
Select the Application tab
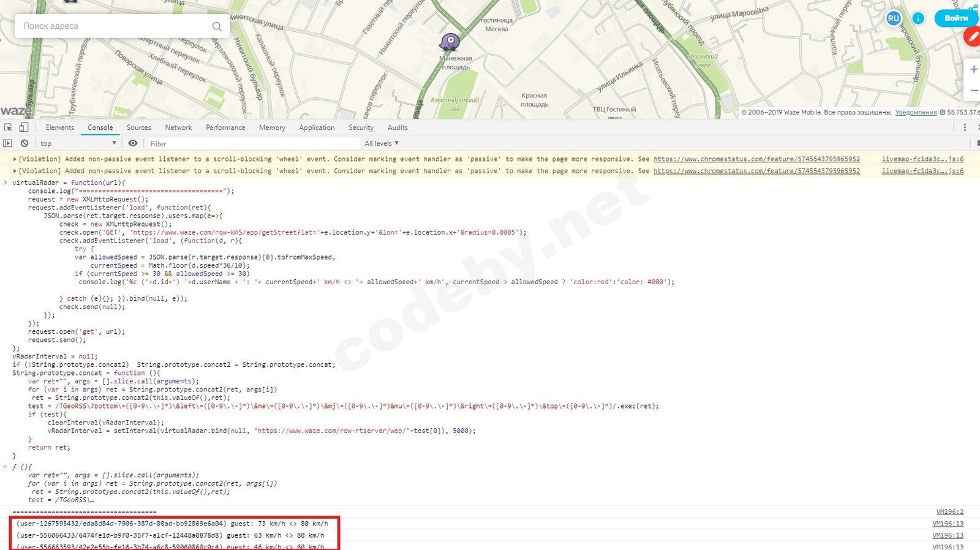317,127
